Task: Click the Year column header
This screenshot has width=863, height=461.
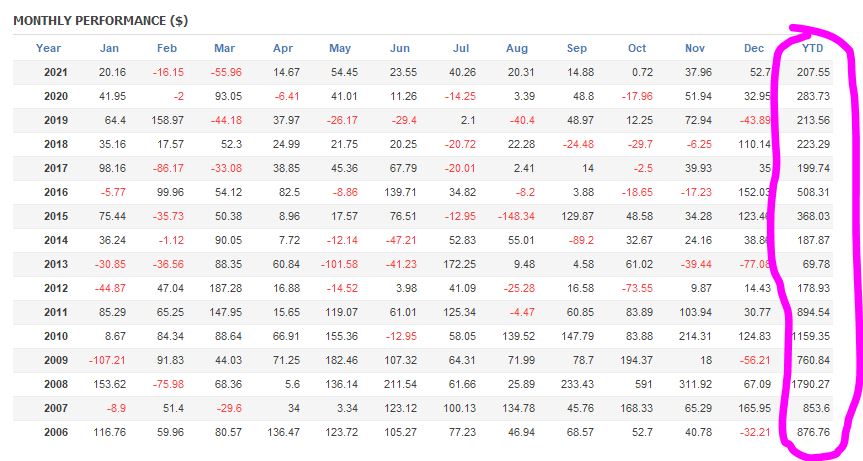Action: point(48,48)
